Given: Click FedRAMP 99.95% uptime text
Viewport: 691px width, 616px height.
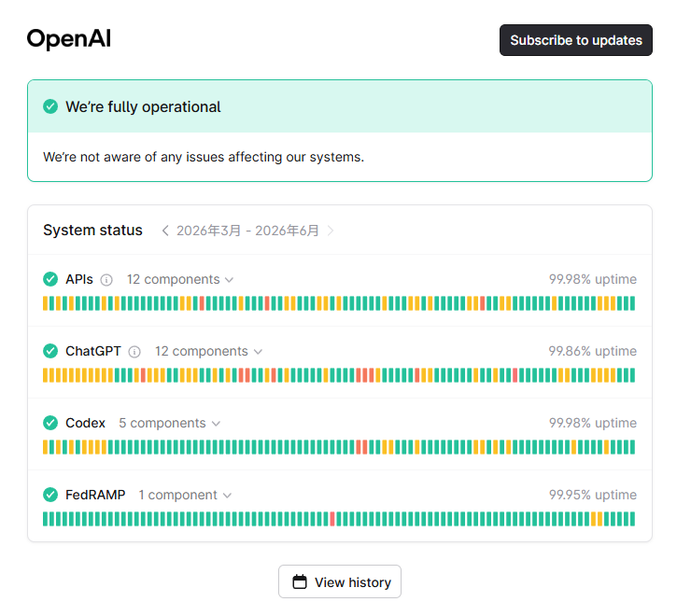Looking at the screenshot, I should click(592, 495).
